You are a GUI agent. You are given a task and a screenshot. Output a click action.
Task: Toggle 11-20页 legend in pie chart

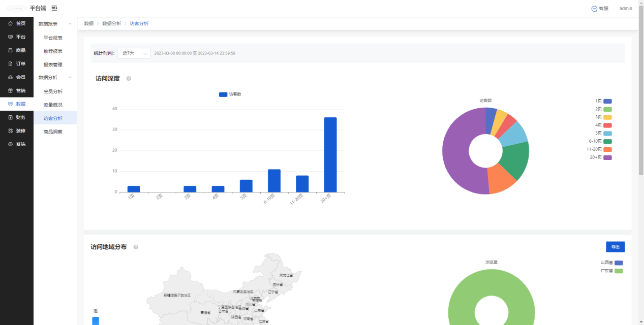(599, 149)
